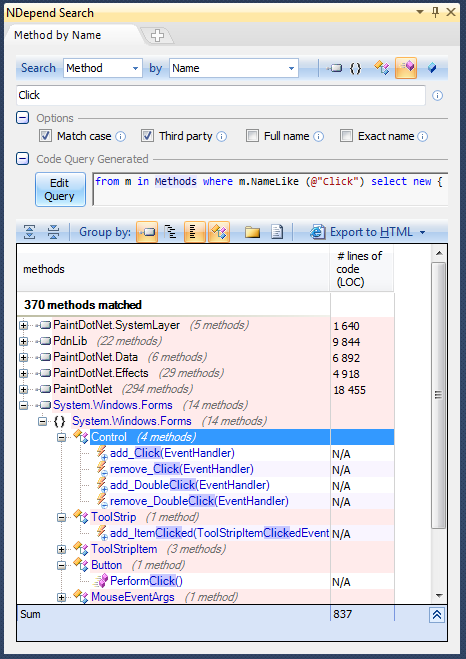Click double-chevron button in Sum row
466x659 pixels.
click(x=437, y=615)
